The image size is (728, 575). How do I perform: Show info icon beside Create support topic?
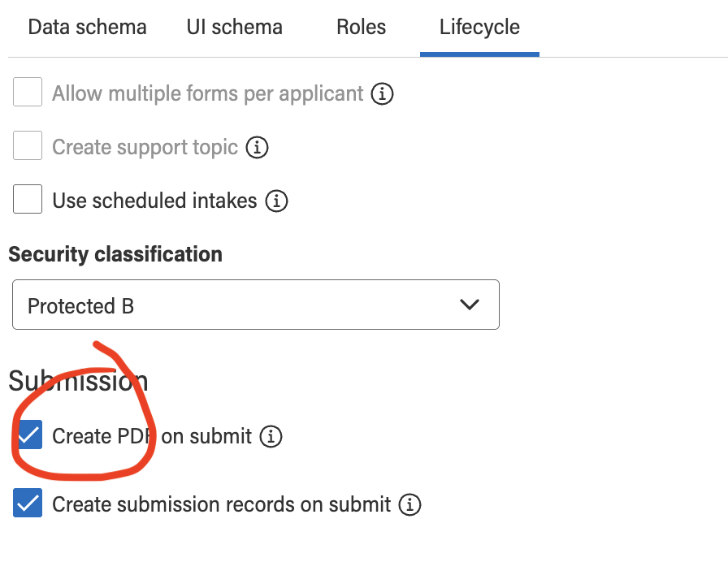(x=257, y=148)
